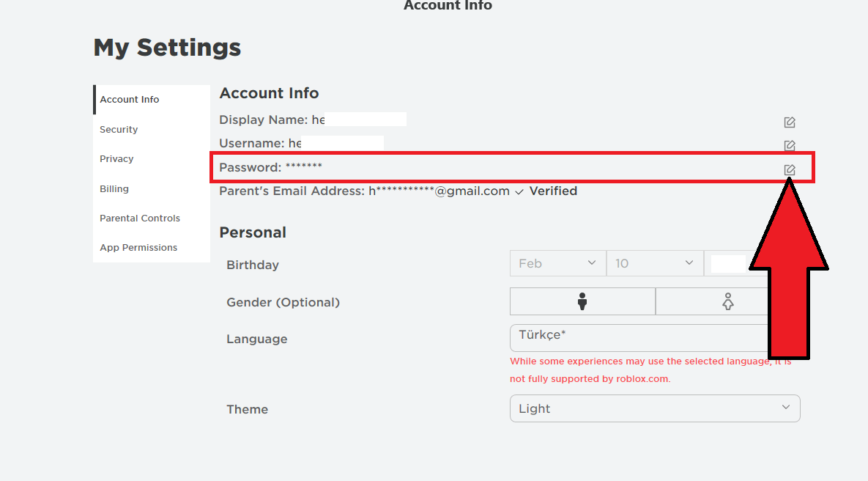Image resolution: width=868 pixels, height=481 pixels.
Task: Open the Privacy settings section
Action: (x=116, y=158)
